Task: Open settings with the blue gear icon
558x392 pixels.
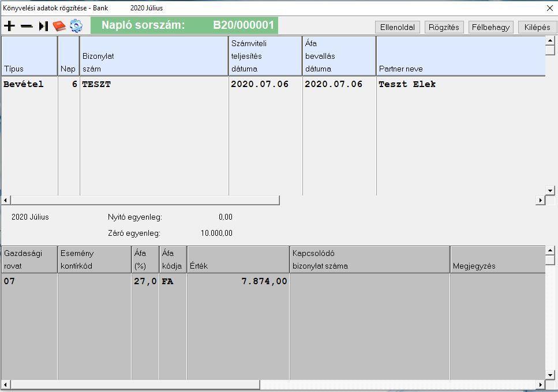Action: pos(76,27)
